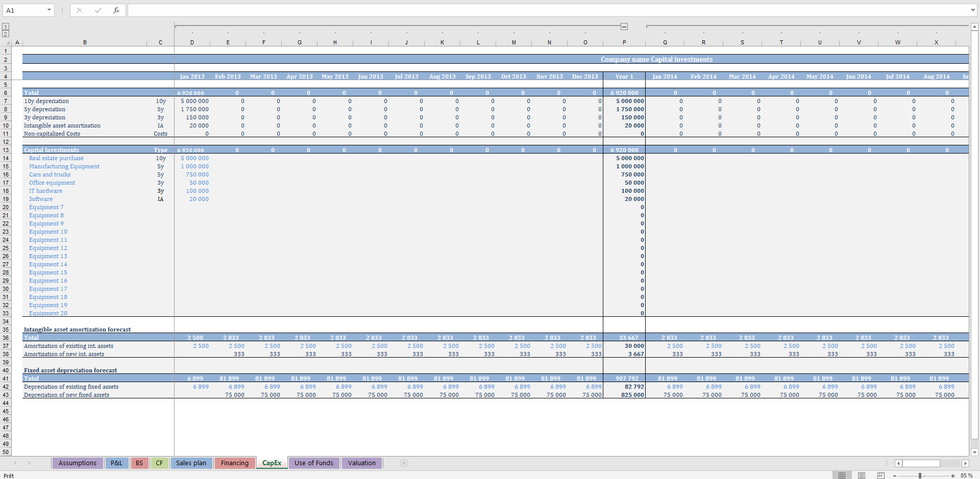Viewport: 980px width, 479px height.
Task: Click the 'Year 1' column heading cell
Action: pyautogui.click(x=624, y=77)
